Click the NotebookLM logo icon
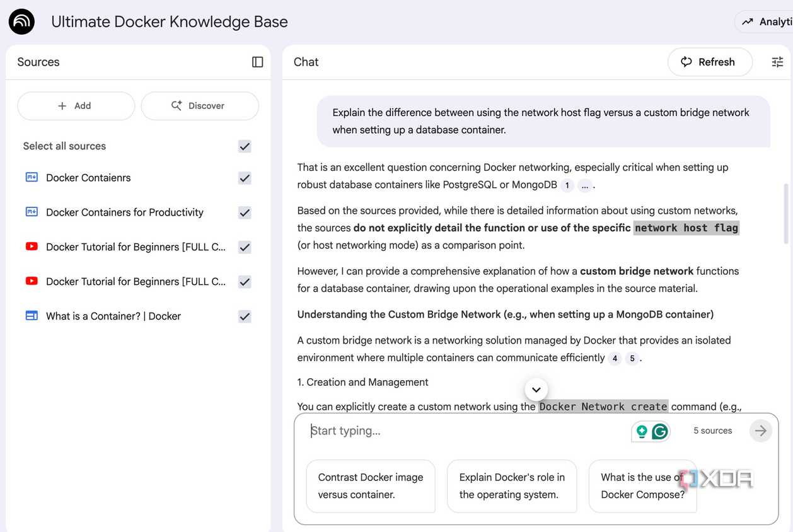Viewport: 793px width, 532px height. point(21,21)
